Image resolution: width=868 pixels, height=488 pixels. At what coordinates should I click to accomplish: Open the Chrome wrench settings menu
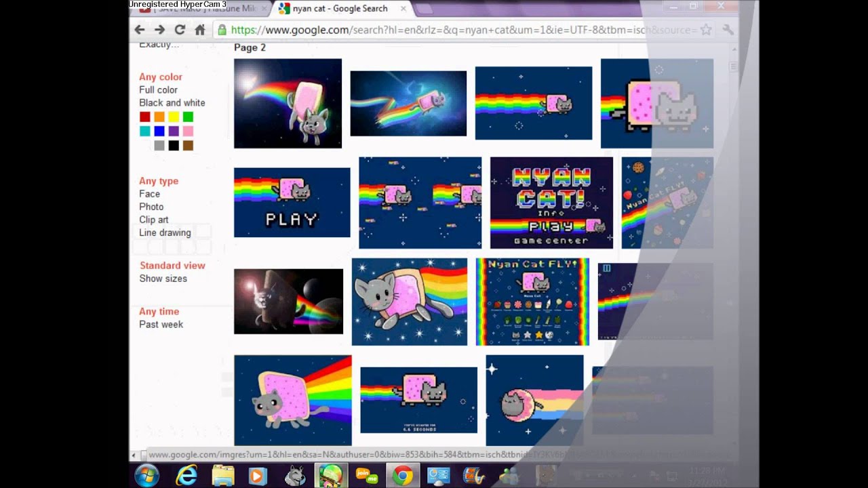tap(728, 30)
